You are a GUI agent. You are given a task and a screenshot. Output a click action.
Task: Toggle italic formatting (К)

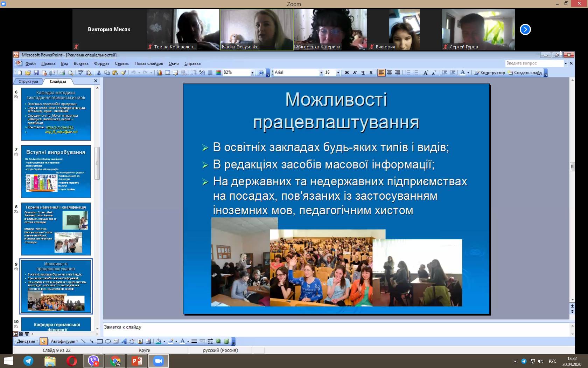coord(355,73)
